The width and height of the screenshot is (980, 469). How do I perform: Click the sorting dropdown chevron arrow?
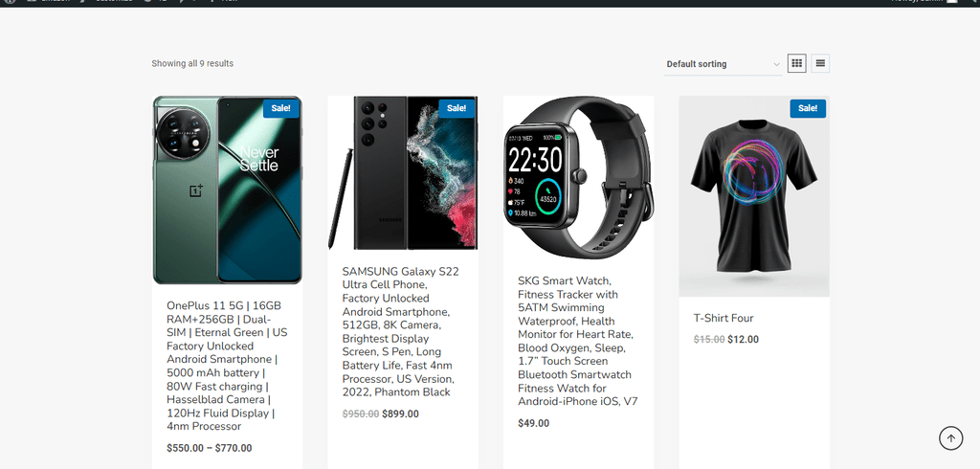tap(776, 64)
